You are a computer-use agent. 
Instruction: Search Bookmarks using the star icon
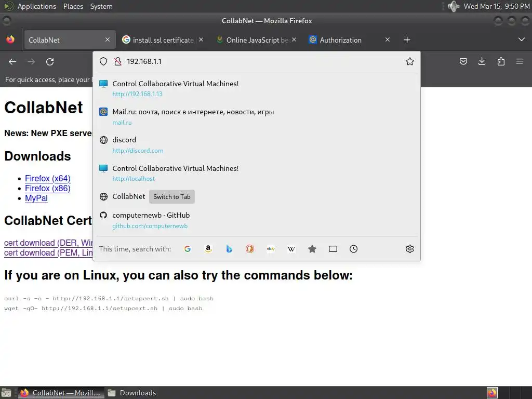(312, 249)
